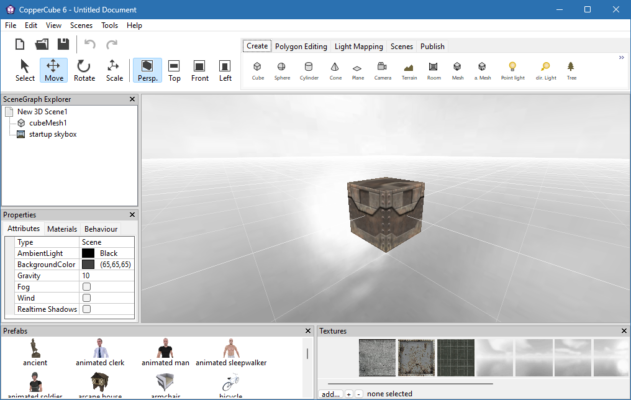Close the Properties panel
The width and height of the screenshot is (631, 400).
click(x=132, y=215)
